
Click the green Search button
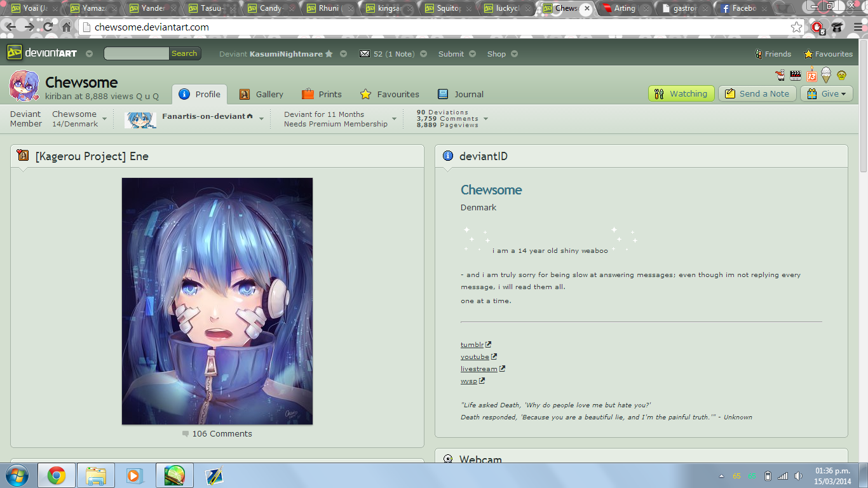[x=184, y=54]
